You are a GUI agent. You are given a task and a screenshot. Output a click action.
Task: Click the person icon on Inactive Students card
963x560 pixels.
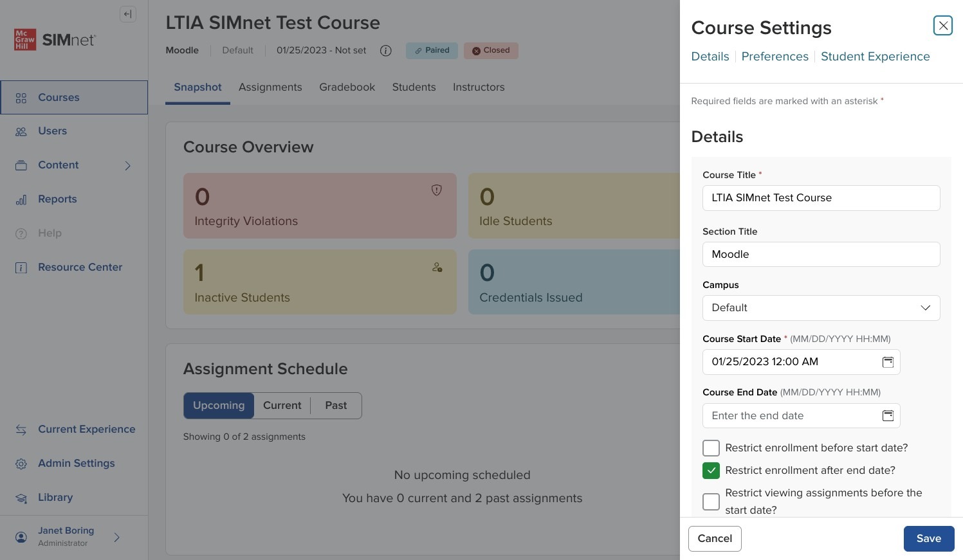(437, 267)
